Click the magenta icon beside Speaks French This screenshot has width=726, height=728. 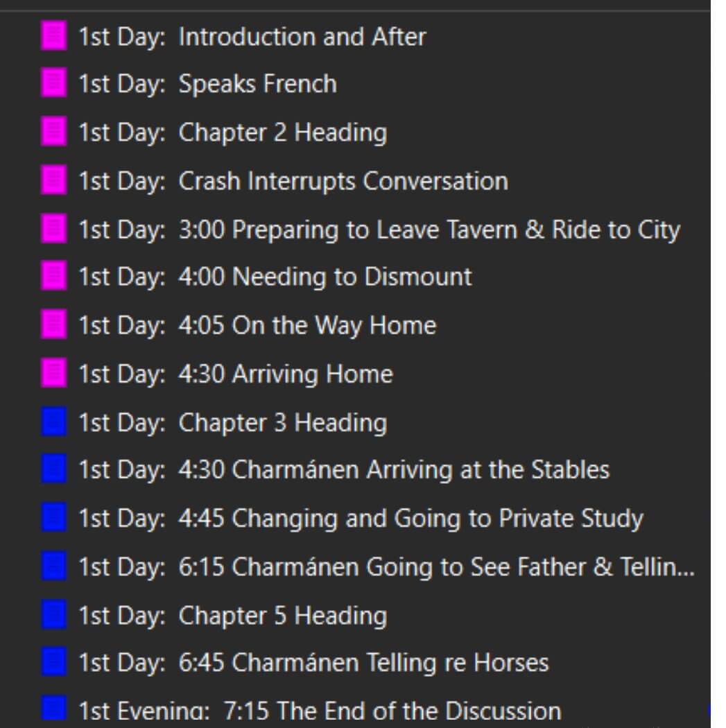[x=54, y=84]
